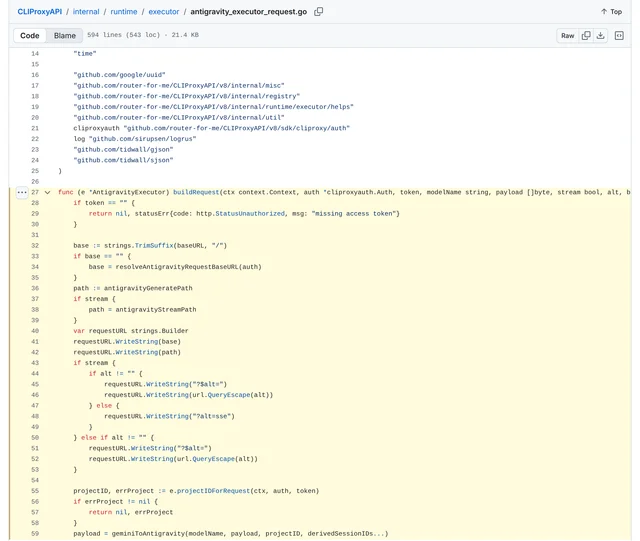
Task: Switch to the Code tab
Action: 30,36
